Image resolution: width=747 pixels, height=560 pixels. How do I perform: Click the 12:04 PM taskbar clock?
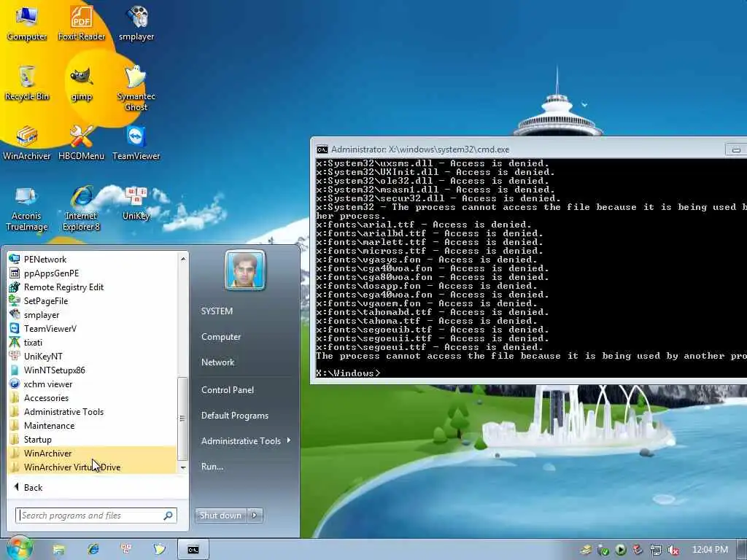(x=709, y=550)
